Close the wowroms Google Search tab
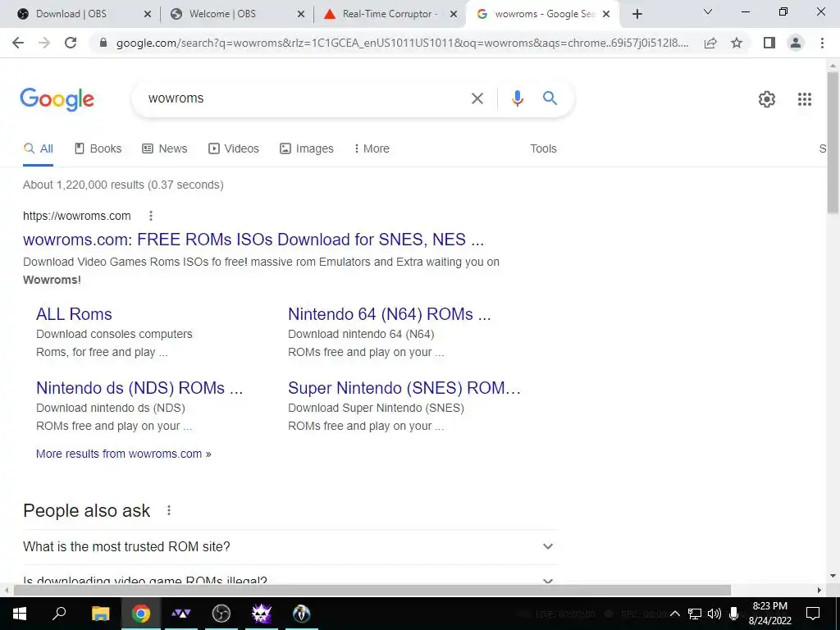The height and width of the screenshot is (630, 840). pos(606,15)
